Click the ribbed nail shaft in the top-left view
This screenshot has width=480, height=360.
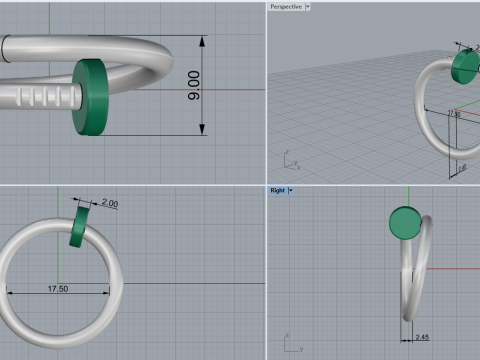40,96
